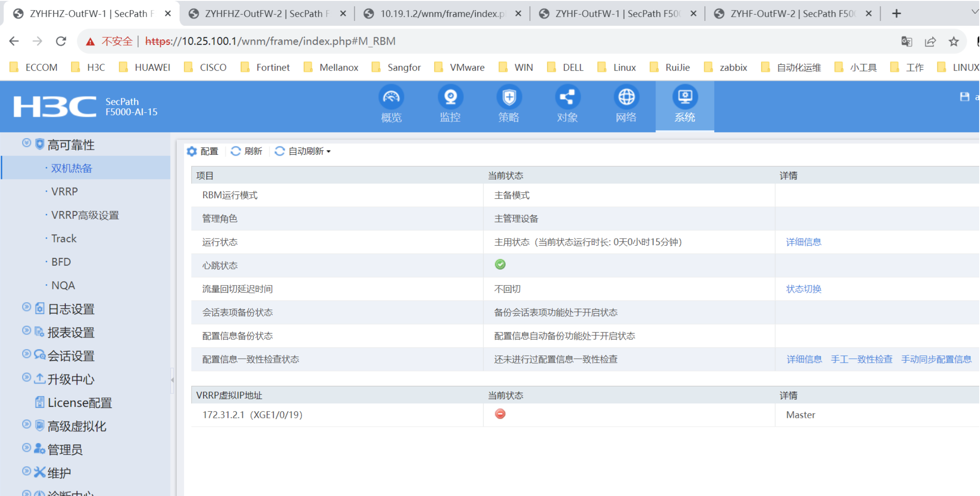The width and height of the screenshot is (980, 496).
Task: Open the 对象 objects icon
Action: (567, 97)
